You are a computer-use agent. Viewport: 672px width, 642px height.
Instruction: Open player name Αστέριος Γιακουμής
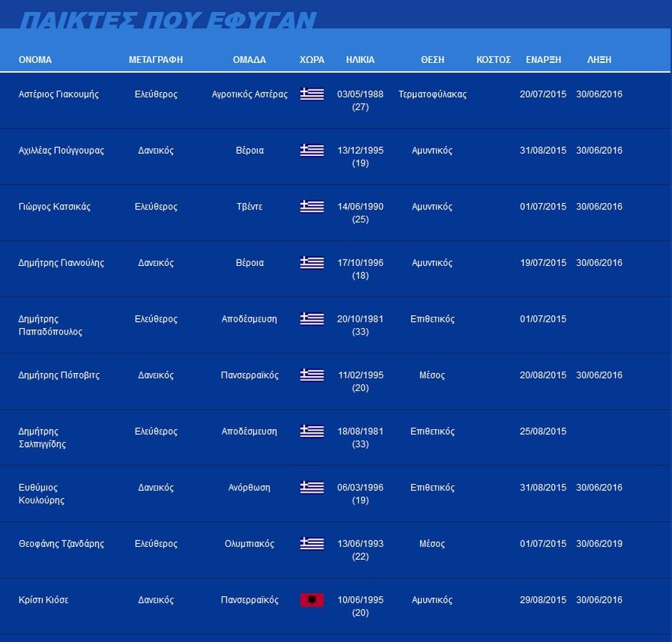(59, 94)
